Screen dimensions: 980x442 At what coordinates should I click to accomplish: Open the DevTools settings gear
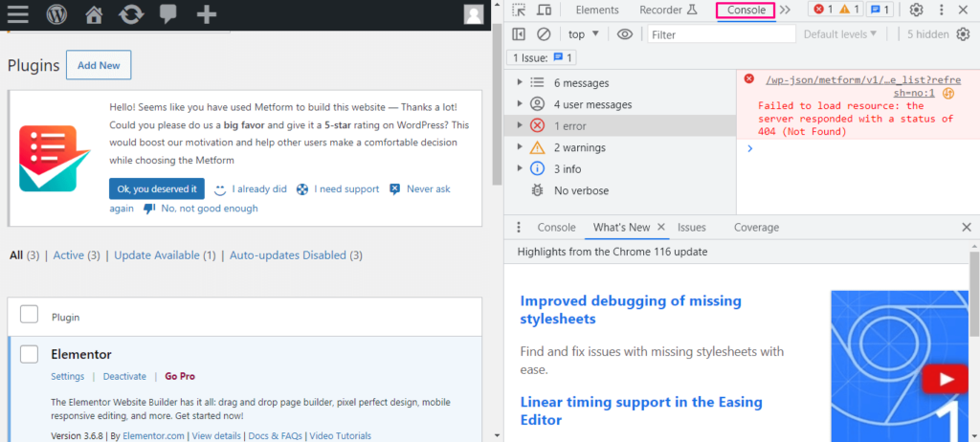point(916,10)
